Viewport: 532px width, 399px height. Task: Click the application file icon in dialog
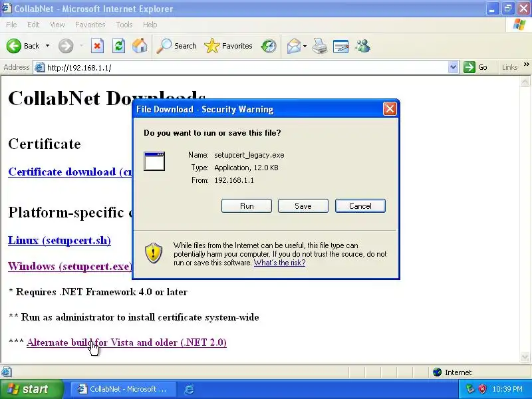click(154, 161)
